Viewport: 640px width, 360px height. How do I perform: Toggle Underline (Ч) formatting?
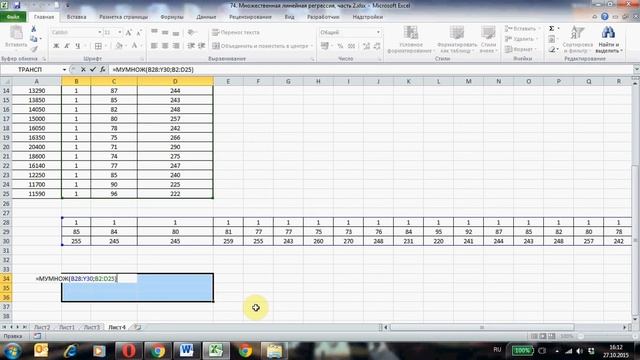click(78, 46)
